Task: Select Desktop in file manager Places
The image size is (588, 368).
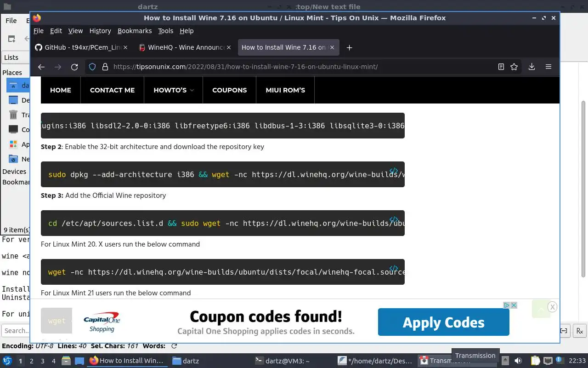Action: [x=18, y=100]
